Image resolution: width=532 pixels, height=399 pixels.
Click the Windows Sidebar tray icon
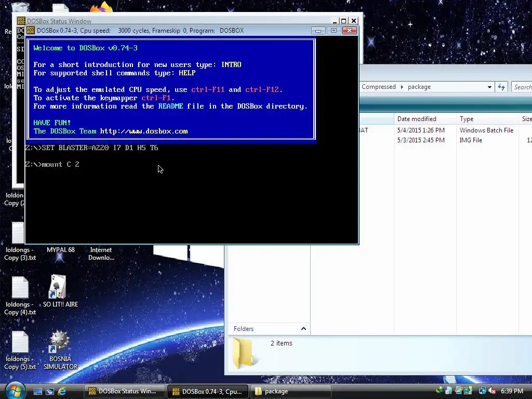(x=469, y=391)
